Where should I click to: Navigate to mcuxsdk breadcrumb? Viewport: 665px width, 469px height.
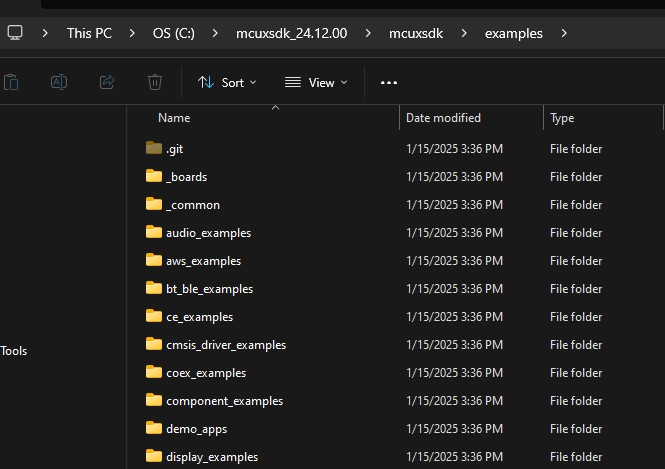pyautogui.click(x=416, y=33)
